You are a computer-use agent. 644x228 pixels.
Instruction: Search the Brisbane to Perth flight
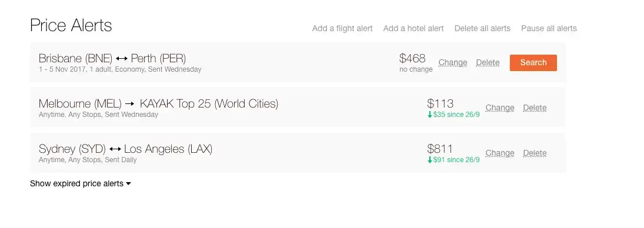coord(533,63)
